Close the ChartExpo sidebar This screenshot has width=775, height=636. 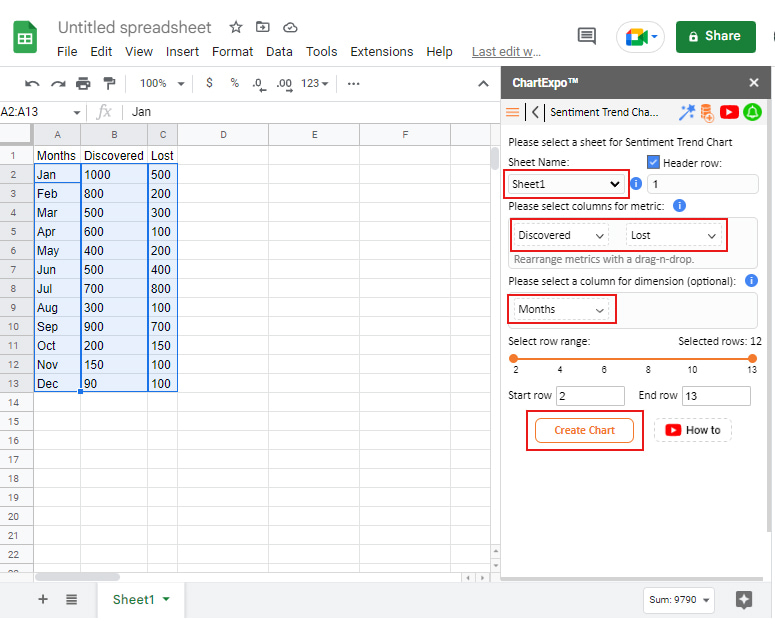click(x=753, y=83)
